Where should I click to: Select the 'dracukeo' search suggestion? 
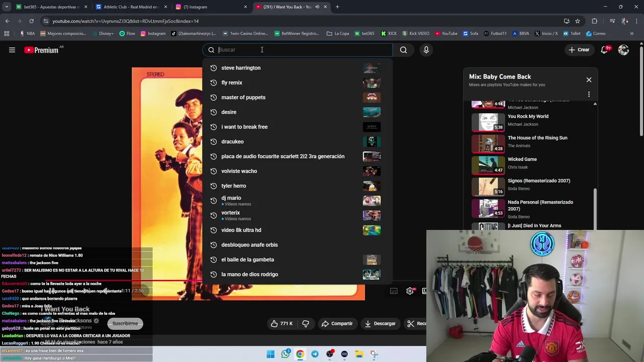(x=297, y=142)
